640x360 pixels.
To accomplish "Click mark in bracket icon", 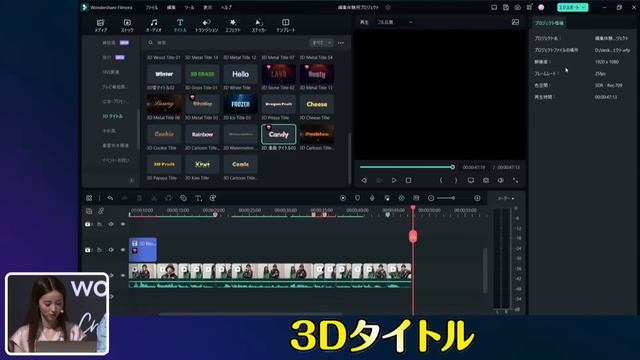I will click(441, 180).
